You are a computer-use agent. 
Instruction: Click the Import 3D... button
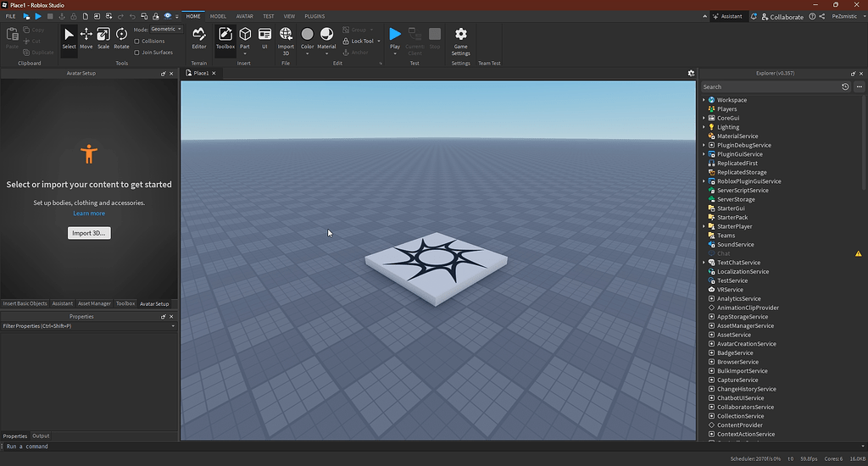tap(89, 233)
